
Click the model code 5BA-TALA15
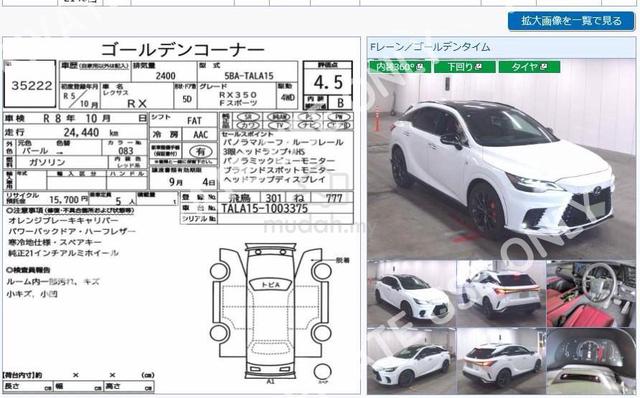coord(249,76)
